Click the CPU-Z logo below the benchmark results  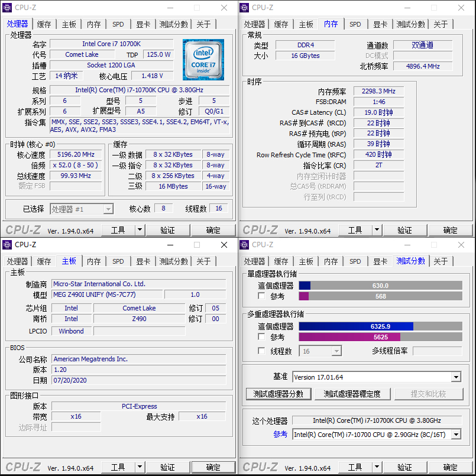tap(260, 467)
